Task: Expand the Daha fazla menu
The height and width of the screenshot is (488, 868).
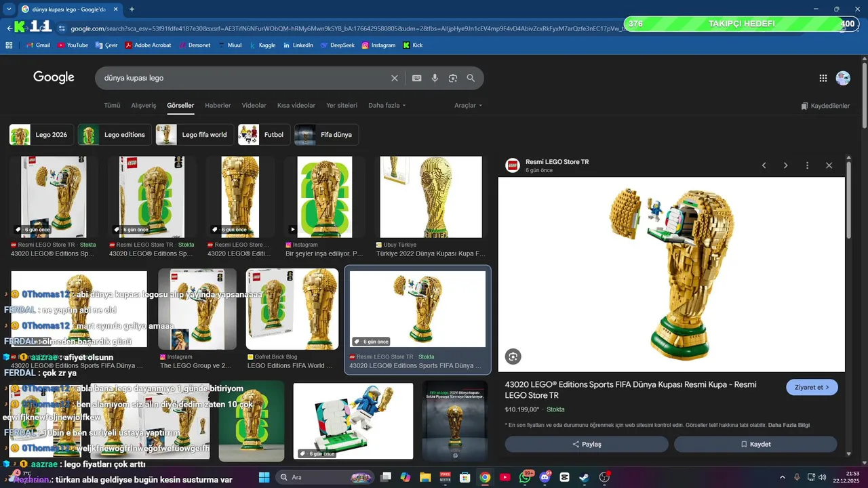Action: click(387, 106)
